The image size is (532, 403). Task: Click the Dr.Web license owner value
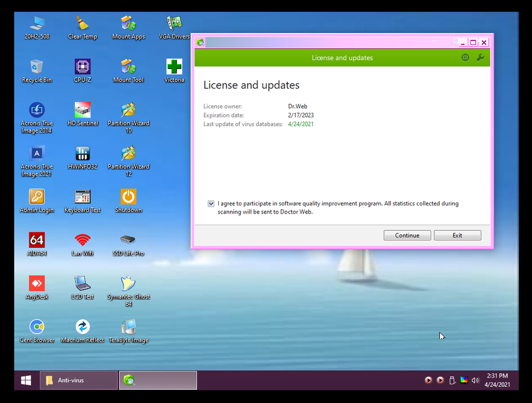click(298, 106)
